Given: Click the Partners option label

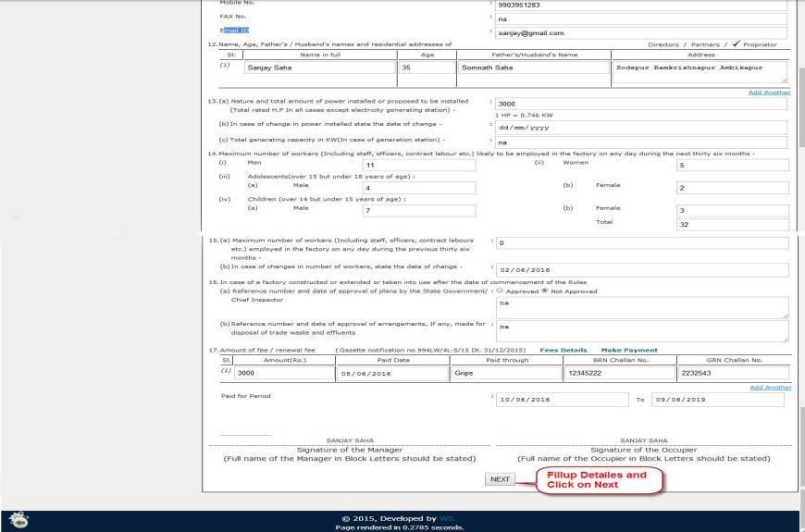Looking at the screenshot, I should [x=705, y=44].
